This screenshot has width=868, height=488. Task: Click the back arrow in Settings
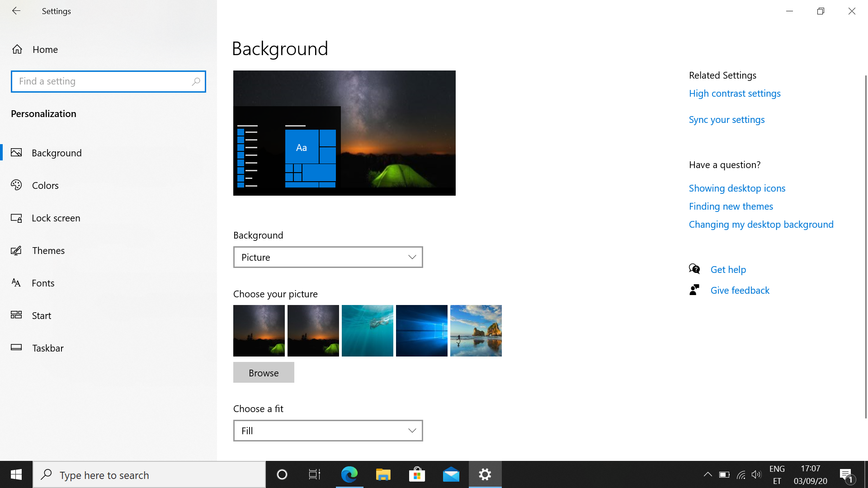(x=16, y=11)
